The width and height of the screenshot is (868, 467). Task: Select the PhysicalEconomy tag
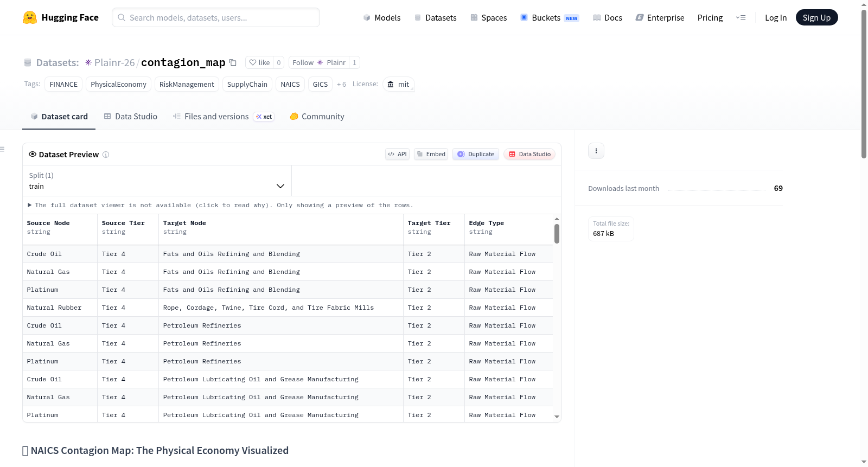[118, 84]
